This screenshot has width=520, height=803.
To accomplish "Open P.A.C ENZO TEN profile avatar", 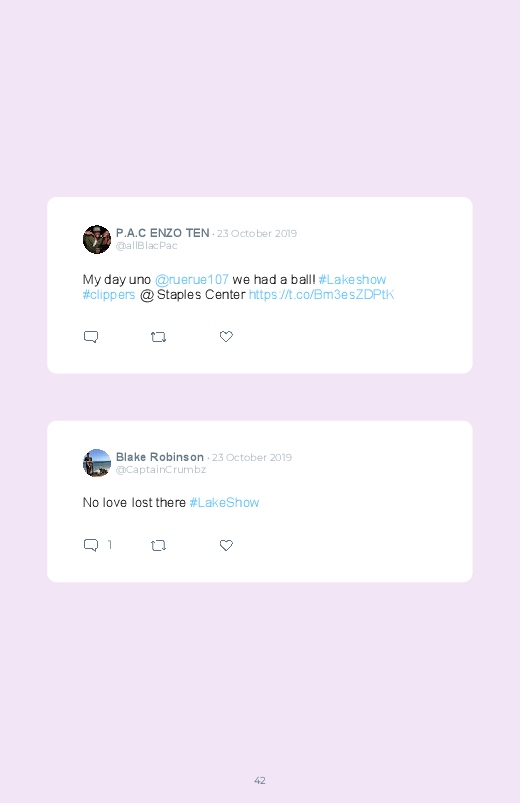I will tap(97, 239).
